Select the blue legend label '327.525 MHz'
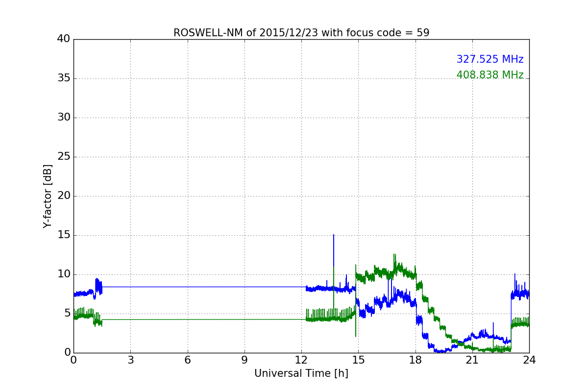 [x=490, y=59]
